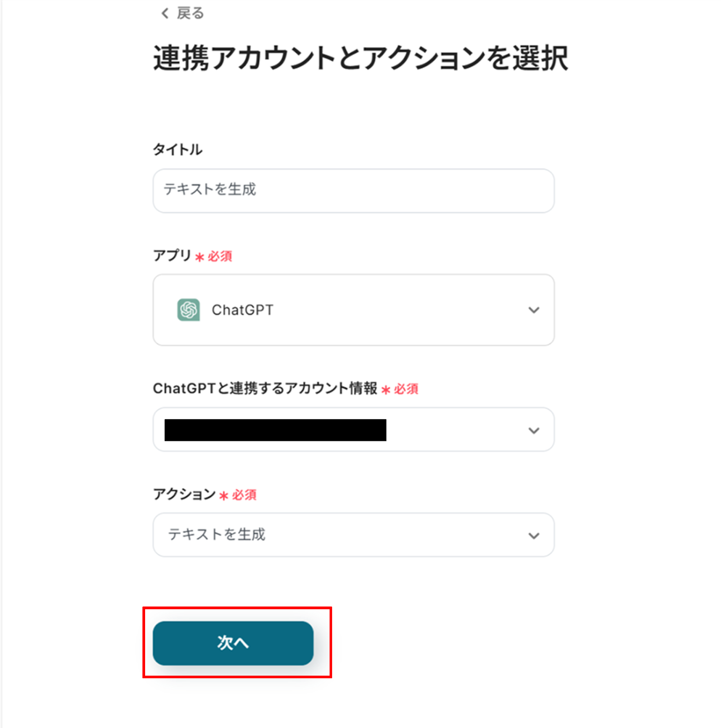This screenshot has width=721, height=728.
Task: Expand the アプリ dropdown chevron
Action: click(534, 310)
